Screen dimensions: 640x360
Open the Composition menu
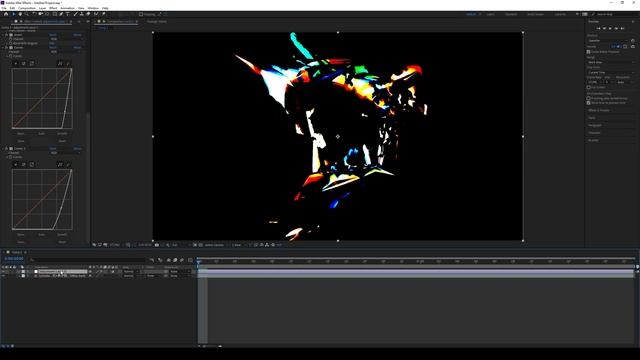(27, 8)
